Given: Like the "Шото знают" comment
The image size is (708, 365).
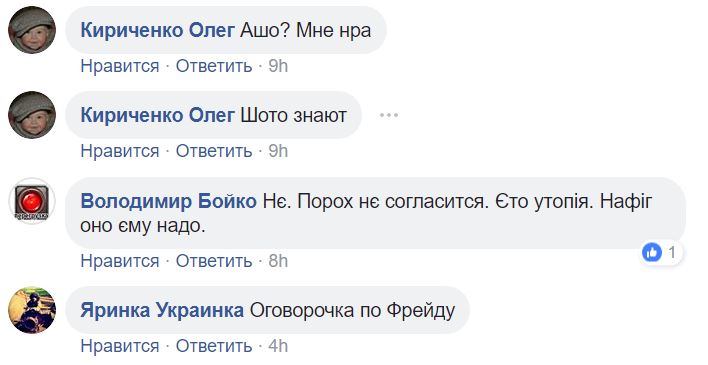Looking at the screenshot, I should [x=120, y=151].
